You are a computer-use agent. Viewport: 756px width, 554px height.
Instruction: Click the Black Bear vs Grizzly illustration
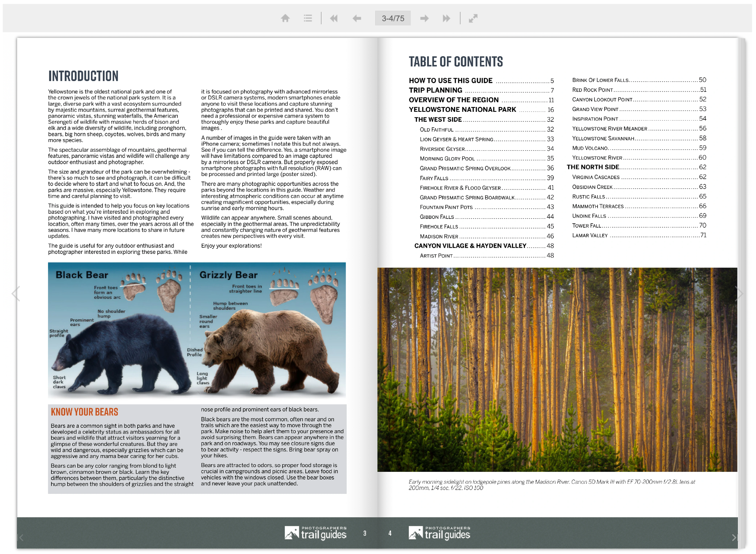coord(197,330)
